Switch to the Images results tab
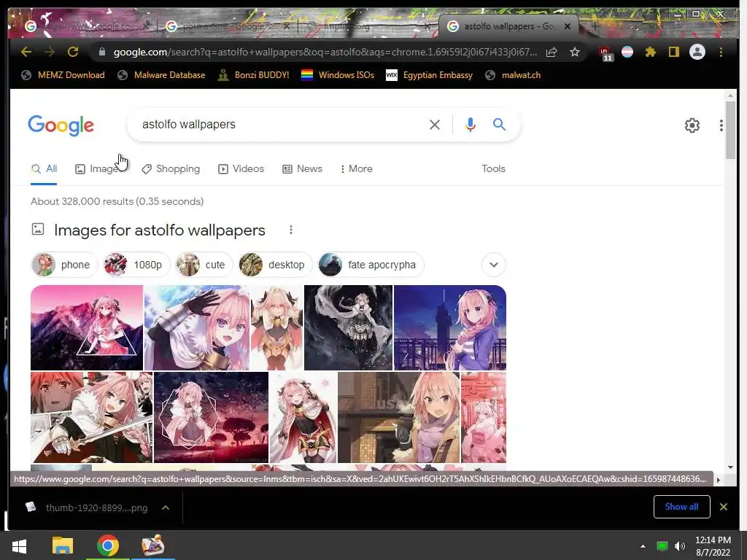This screenshot has height=560, width=747. pyautogui.click(x=101, y=169)
